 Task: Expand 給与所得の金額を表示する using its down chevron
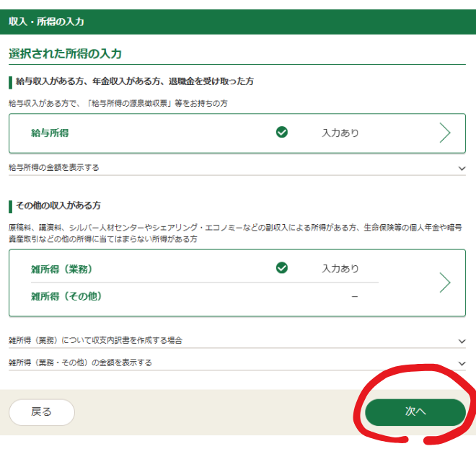[462, 168]
